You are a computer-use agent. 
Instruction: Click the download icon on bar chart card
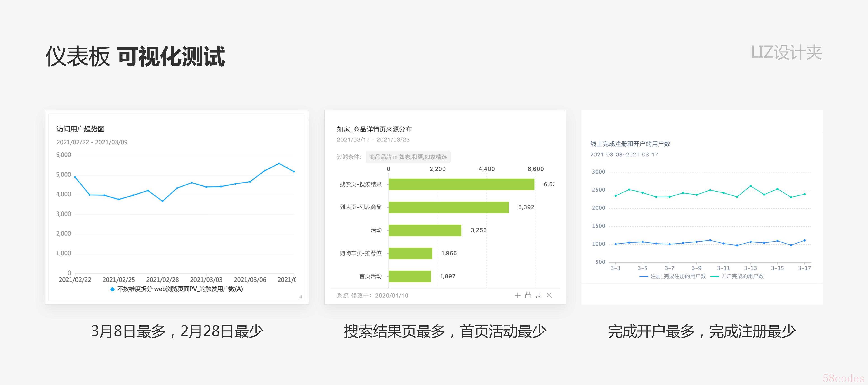539,295
